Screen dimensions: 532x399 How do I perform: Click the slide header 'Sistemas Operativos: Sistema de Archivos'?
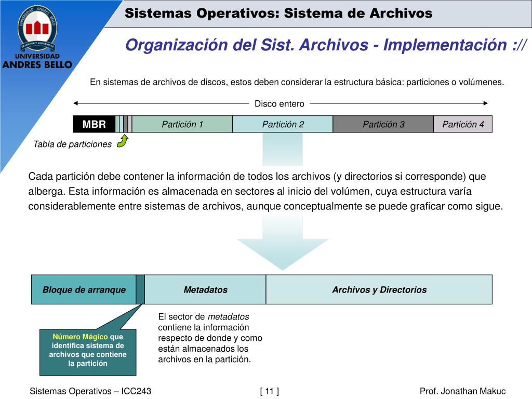click(278, 13)
